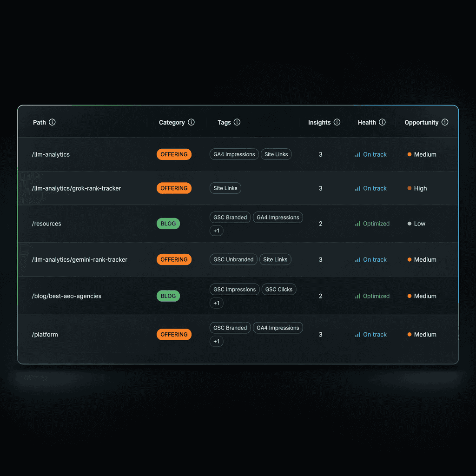Click the bar icon in grok-rank-tracker row

[x=357, y=189]
